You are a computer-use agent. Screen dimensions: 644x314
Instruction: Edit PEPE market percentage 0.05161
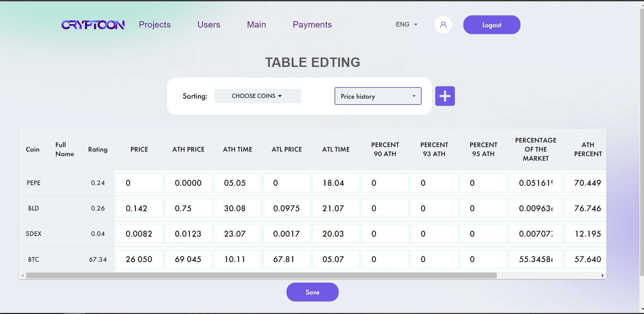pos(536,183)
